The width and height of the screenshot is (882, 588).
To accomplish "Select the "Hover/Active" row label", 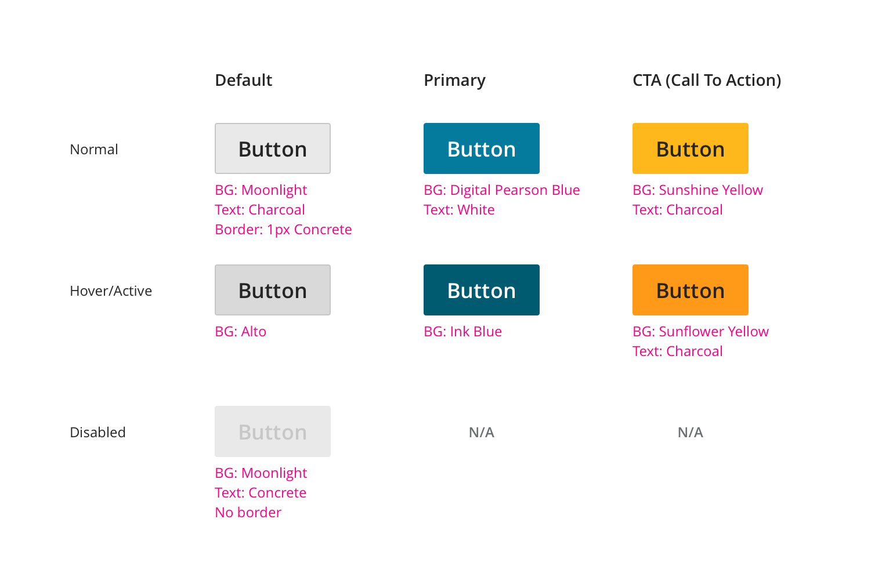I will click(x=111, y=291).
